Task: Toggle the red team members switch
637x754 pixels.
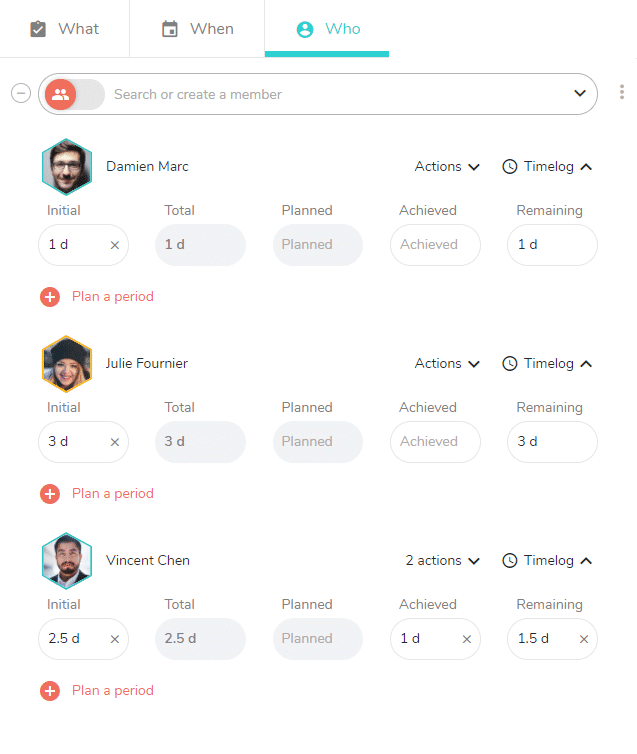Action: tap(75, 94)
